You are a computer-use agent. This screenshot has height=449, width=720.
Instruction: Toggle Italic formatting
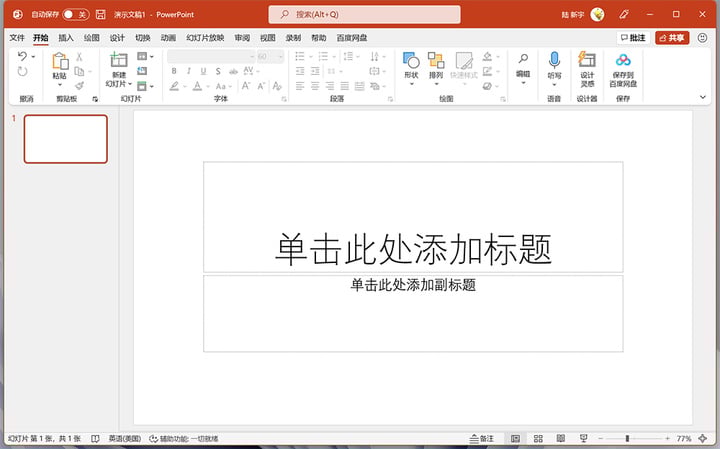click(x=189, y=71)
